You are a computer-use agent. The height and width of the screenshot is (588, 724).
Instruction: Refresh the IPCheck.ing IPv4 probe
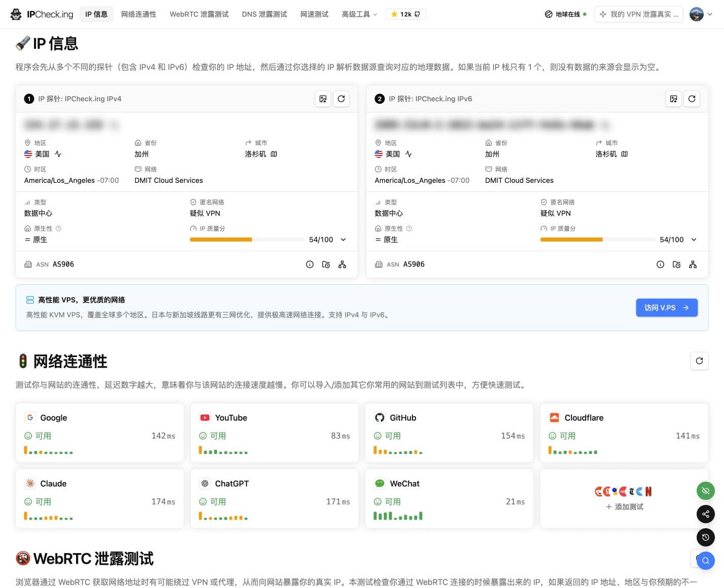point(341,99)
